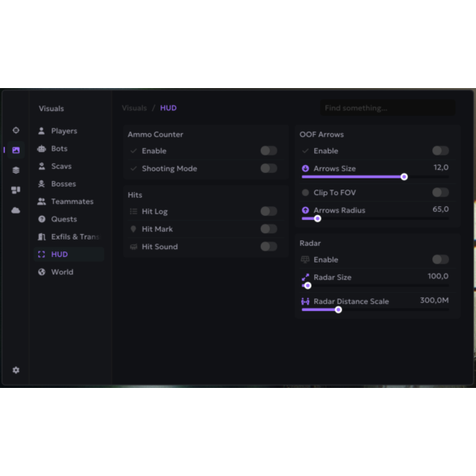Click the Quests question mark icon
476x476 pixels.
tap(41, 219)
